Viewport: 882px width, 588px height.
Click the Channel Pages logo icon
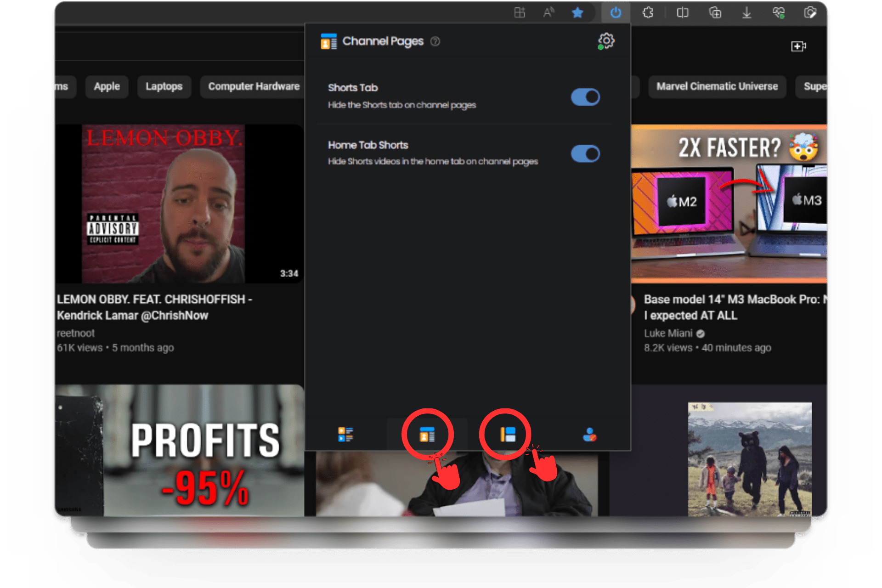tap(328, 41)
